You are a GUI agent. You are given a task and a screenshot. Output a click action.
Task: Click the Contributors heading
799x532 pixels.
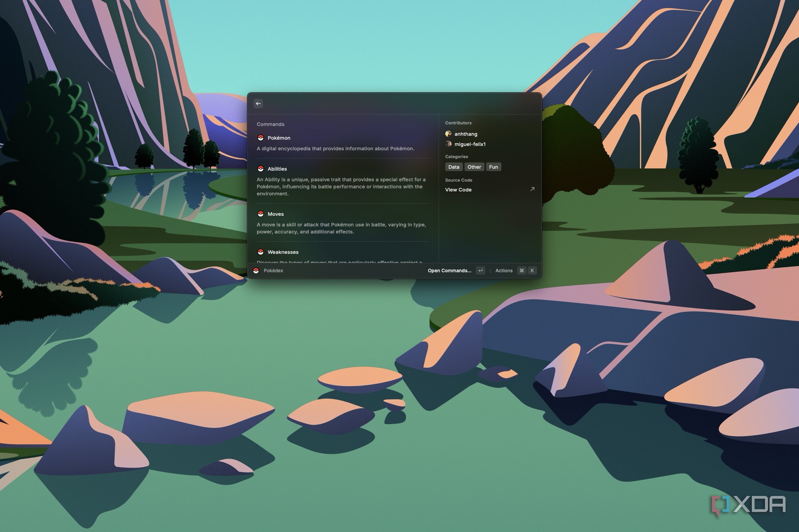coord(458,123)
